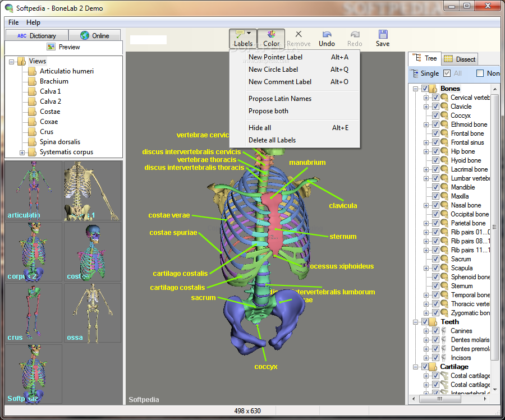This screenshot has height=420, width=505.
Task: Save using the floppy disk icon
Action: click(383, 34)
